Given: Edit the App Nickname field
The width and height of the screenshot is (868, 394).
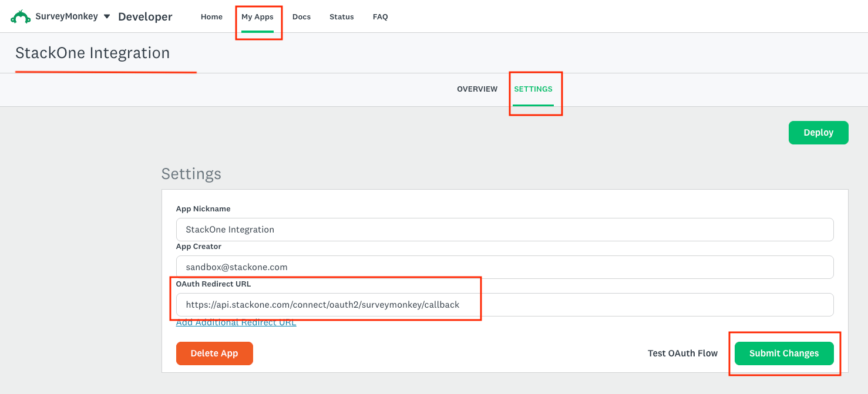Looking at the screenshot, I should click(504, 230).
